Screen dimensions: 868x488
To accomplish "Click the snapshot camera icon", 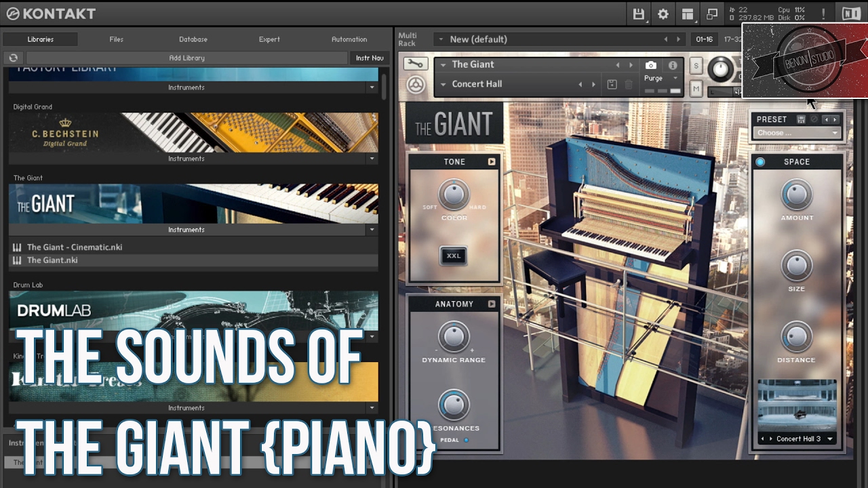I will click(651, 65).
